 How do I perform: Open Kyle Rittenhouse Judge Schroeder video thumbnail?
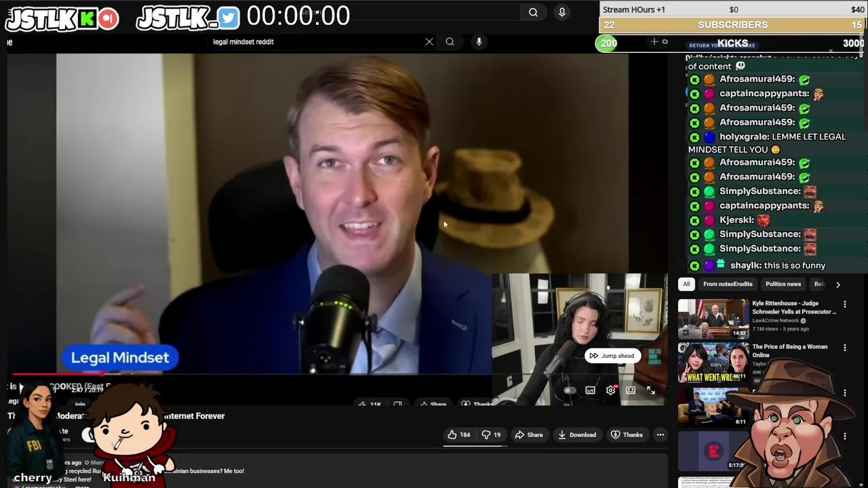713,319
